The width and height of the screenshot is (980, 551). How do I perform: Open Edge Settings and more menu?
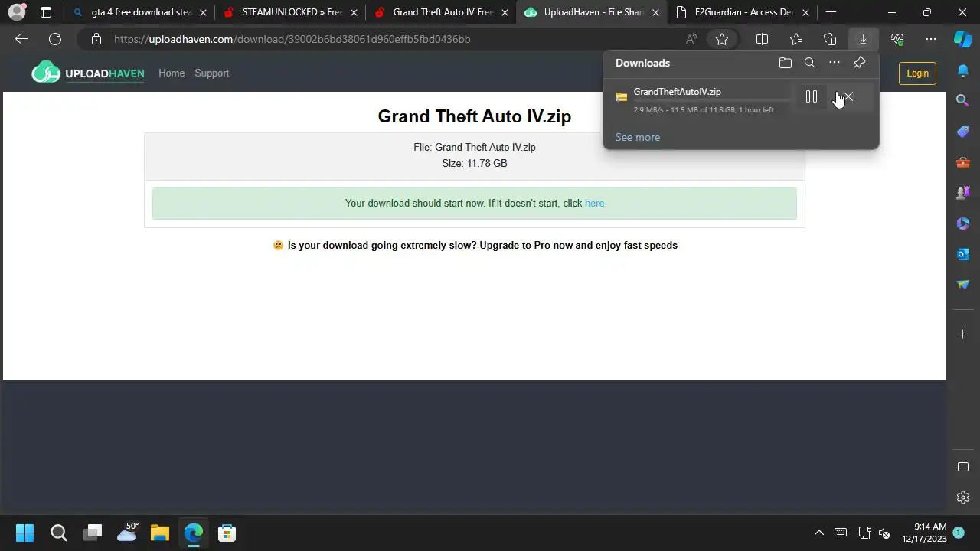pyautogui.click(x=931, y=39)
